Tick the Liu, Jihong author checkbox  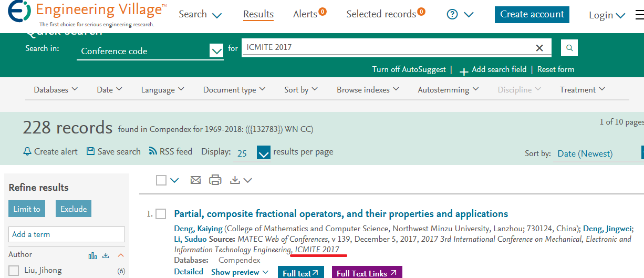[x=14, y=271]
